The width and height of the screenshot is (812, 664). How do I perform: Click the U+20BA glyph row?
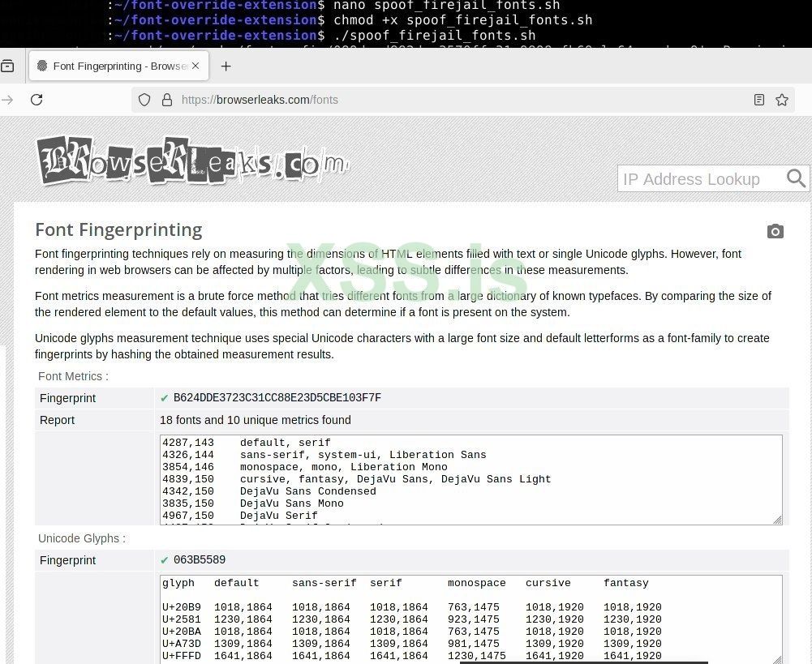coord(412,632)
